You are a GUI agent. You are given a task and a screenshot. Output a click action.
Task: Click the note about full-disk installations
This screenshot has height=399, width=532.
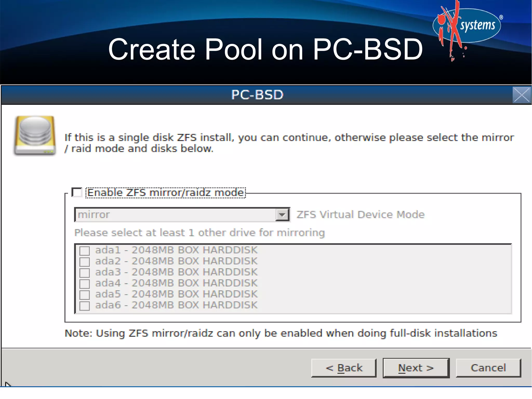(x=281, y=333)
